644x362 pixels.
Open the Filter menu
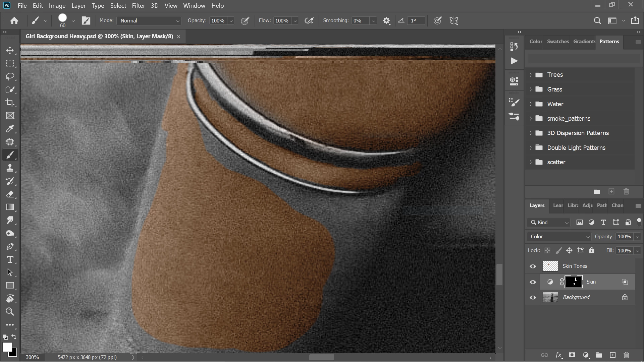click(x=138, y=6)
